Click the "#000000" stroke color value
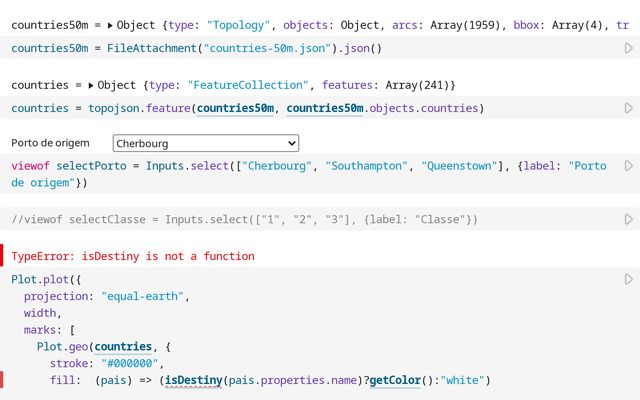This screenshot has height=400, width=640. 124,364
